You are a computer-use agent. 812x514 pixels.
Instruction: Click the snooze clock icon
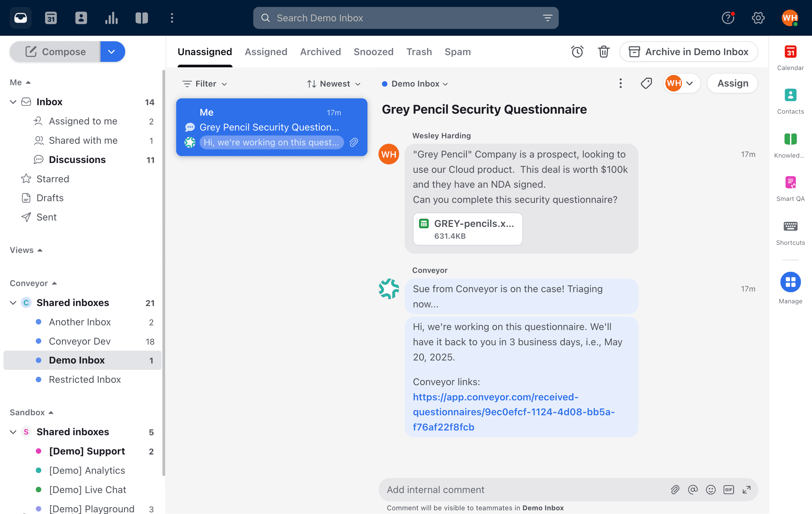[x=577, y=52]
